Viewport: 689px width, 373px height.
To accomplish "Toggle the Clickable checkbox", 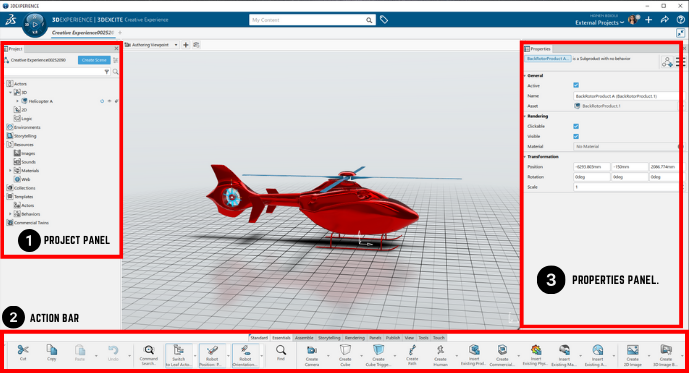I will coord(576,126).
